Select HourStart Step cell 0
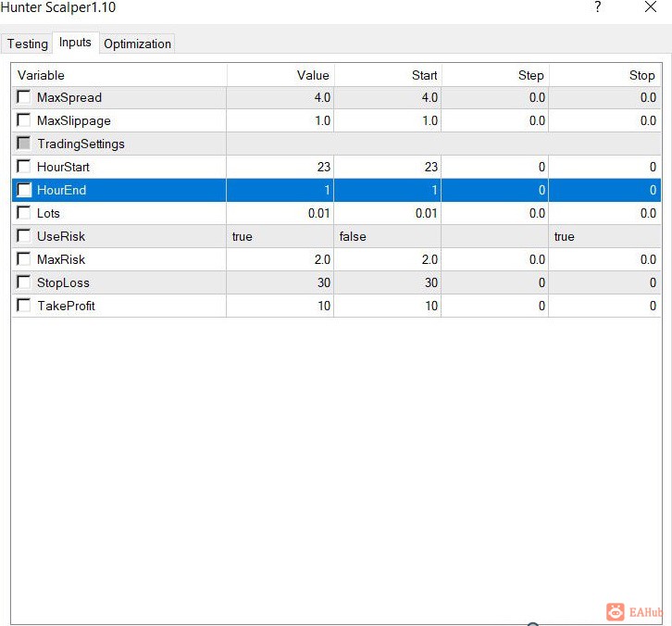672x626 pixels. coord(495,167)
